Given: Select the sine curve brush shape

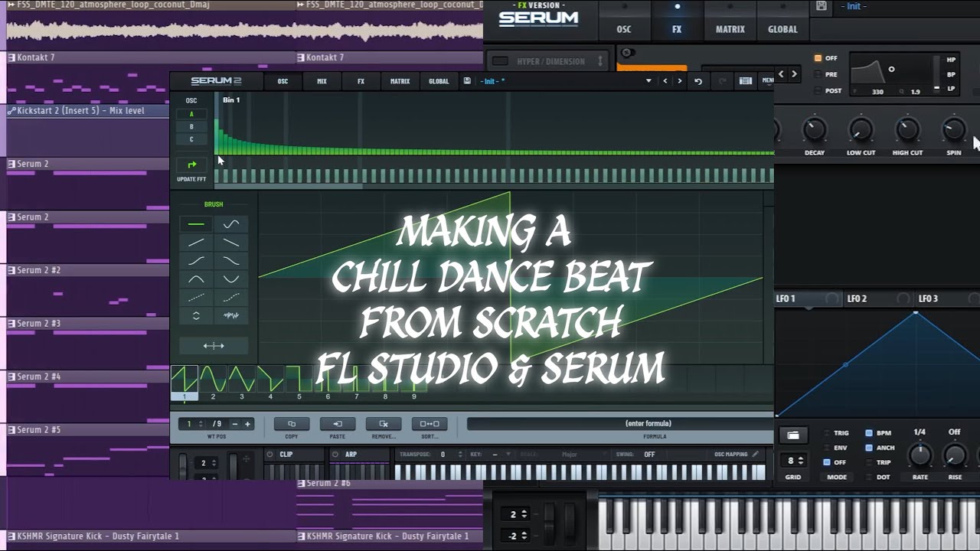Looking at the screenshot, I should point(231,224).
